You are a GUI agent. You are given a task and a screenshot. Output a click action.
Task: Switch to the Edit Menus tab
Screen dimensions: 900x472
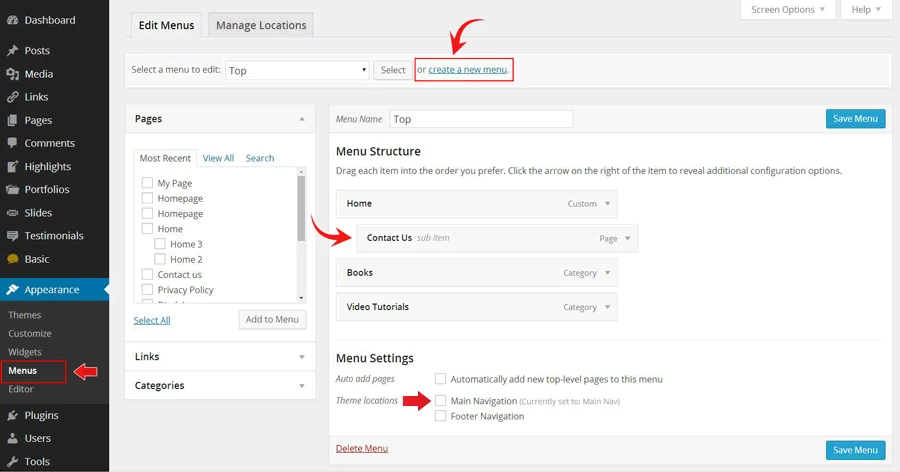pos(166,25)
